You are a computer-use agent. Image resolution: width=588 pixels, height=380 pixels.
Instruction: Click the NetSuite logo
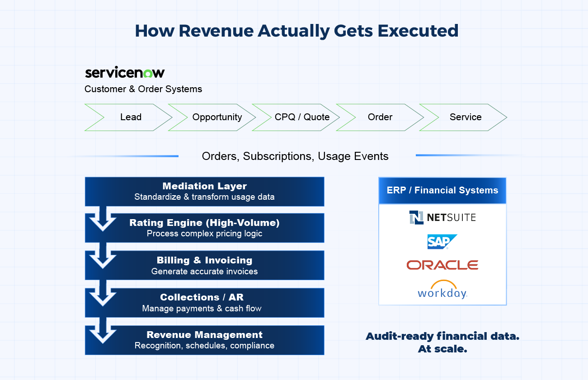click(x=442, y=217)
